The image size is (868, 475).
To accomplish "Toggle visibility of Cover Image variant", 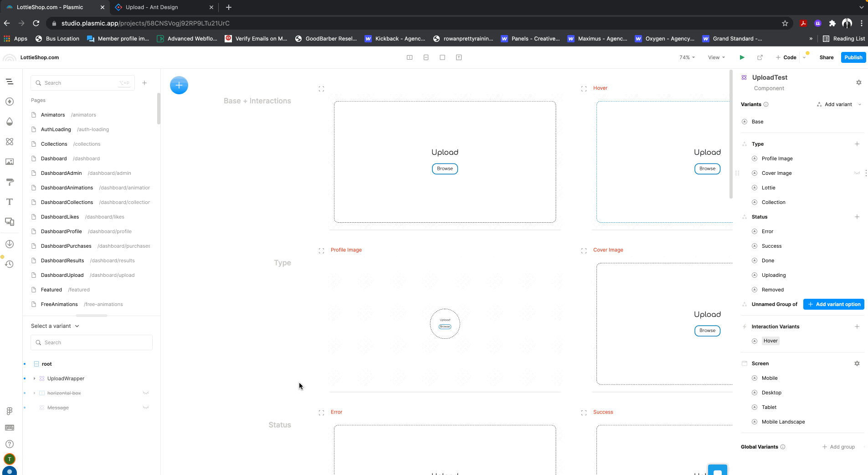I will coord(857,173).
